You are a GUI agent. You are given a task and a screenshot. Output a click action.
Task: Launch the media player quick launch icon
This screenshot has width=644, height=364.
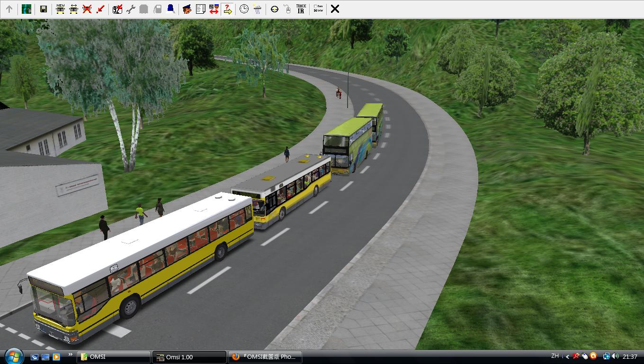tap(56, 357)
